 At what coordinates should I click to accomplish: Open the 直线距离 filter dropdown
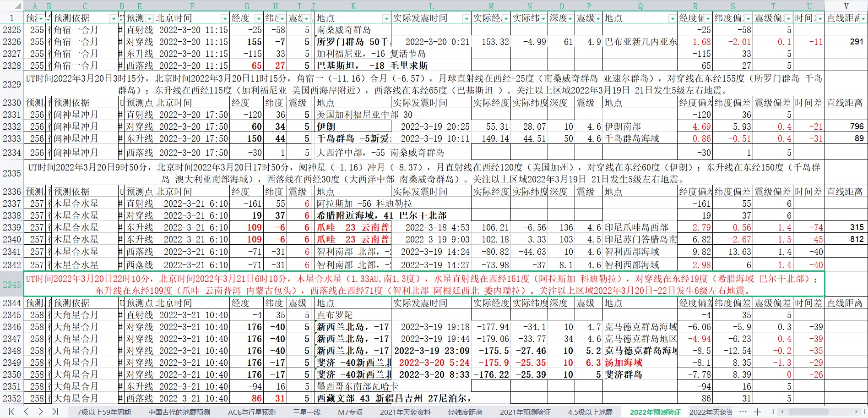coord(863,18)
